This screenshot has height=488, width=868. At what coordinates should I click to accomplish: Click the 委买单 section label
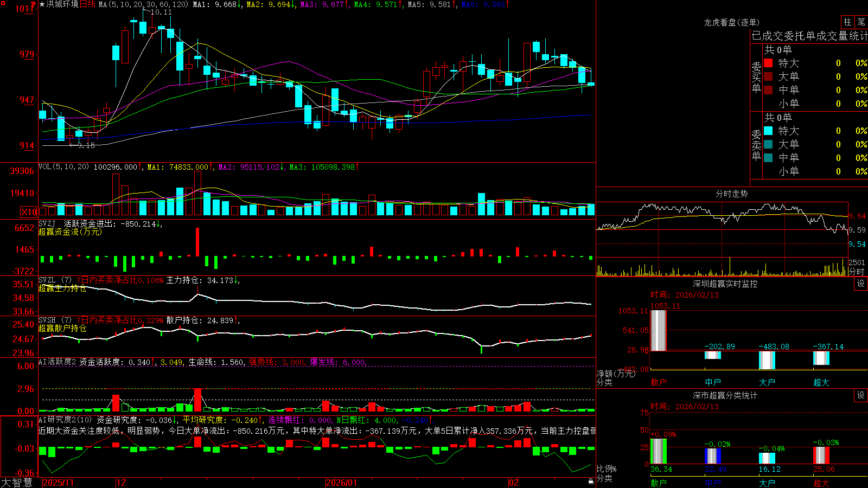pyautogui.click(x=756, y=77)
